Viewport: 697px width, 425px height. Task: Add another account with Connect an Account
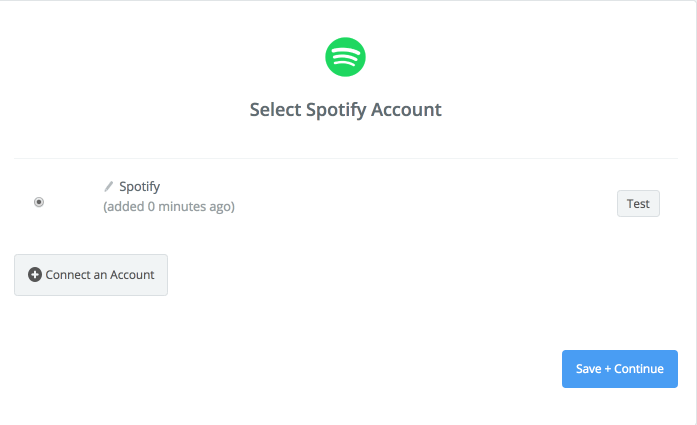point(91,275)
